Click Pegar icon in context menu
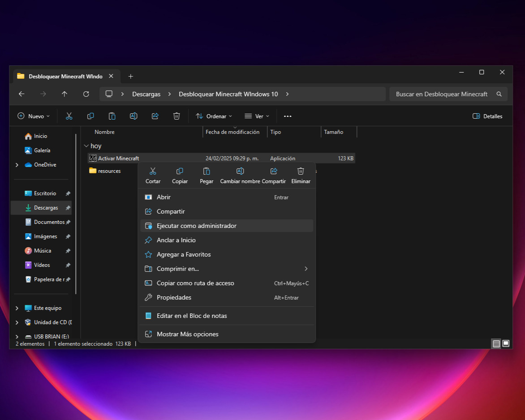This screenshot has width=525, height=420. 207,171
